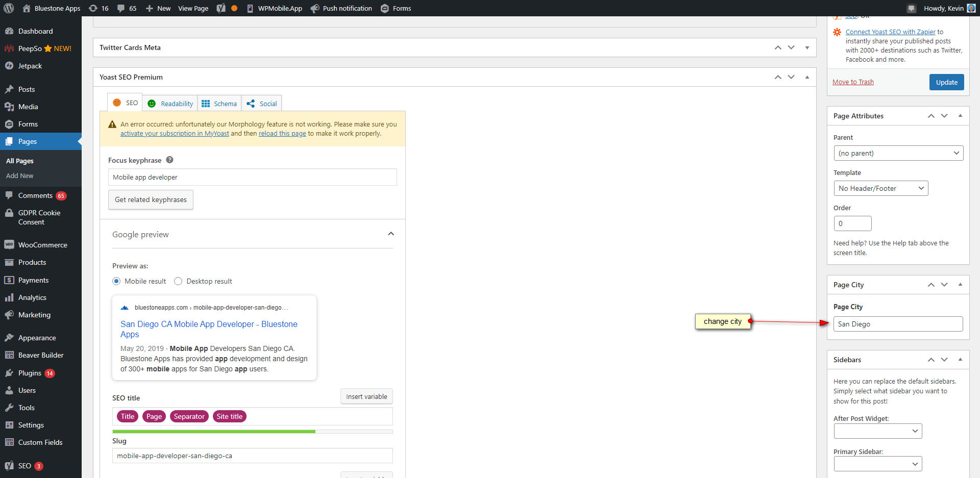Open the WPMobile.App phone icon
Image resolution: width=980 pixels, height=478 pixels.
tap(250, 8)
